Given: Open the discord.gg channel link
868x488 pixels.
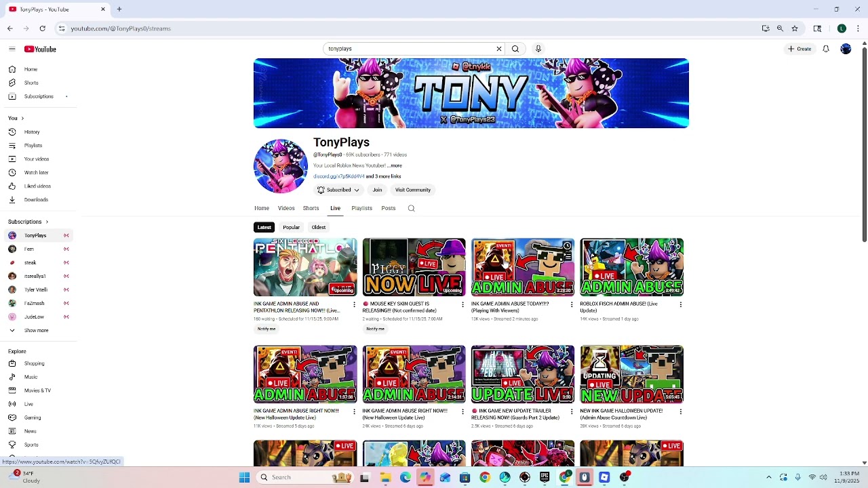Looking at the screenshot, I should coord(338,176).
